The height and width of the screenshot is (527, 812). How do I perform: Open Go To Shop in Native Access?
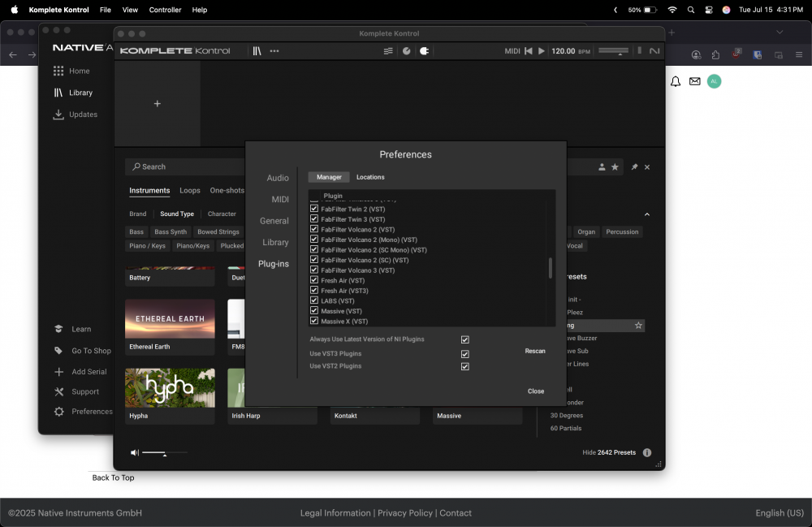[x=82, y=351]
